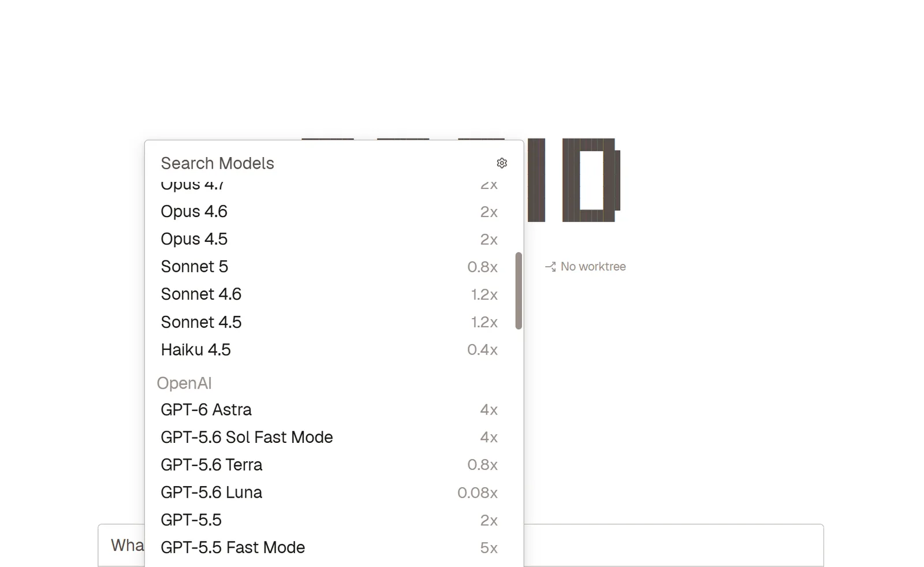
Task: Select GPT-5.6 Sol Fast Mode
Action: tap(329, 438)
